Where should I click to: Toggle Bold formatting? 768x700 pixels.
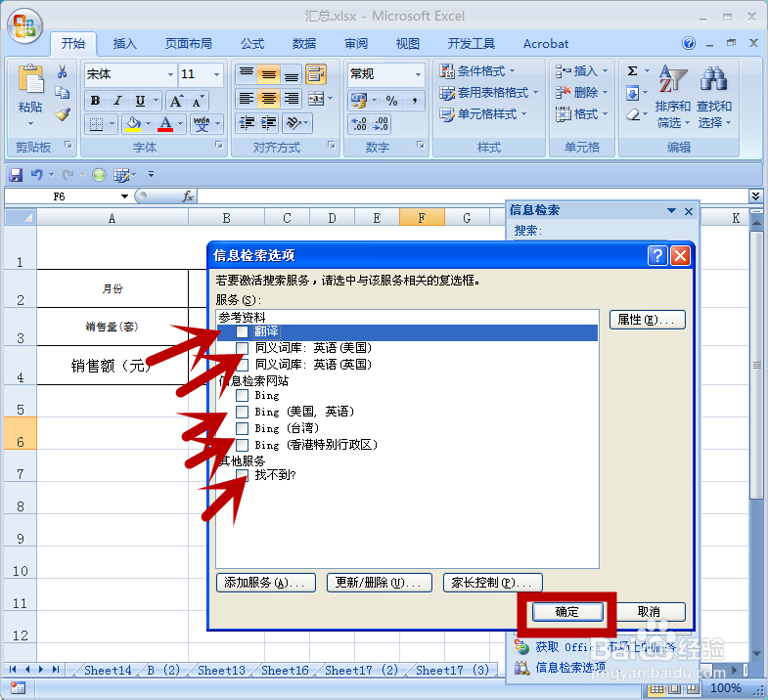(95, 101)
